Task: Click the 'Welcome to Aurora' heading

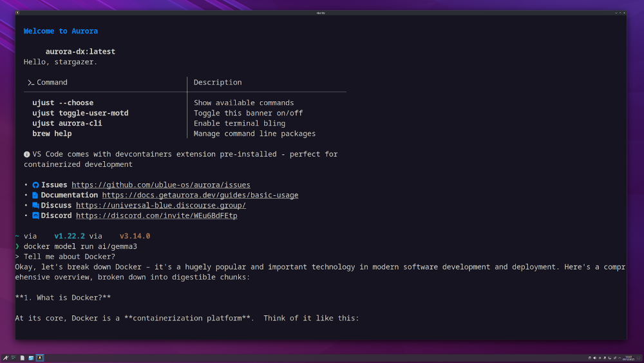Action: pos(61,31)
